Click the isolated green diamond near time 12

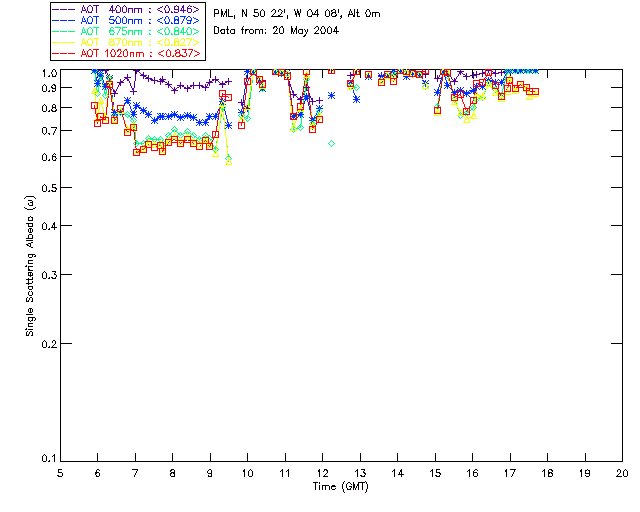click(x=331, y=143)
